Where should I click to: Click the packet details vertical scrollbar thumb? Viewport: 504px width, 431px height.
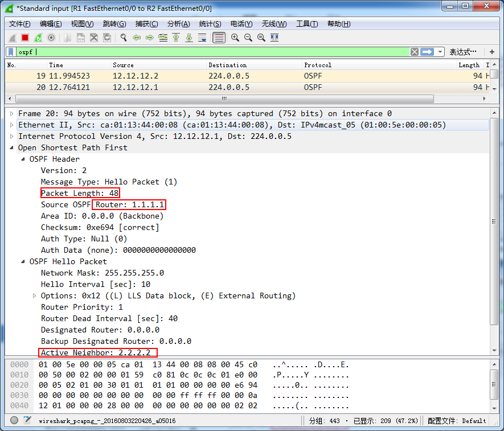pyautogui.click(x=494, y=221)
